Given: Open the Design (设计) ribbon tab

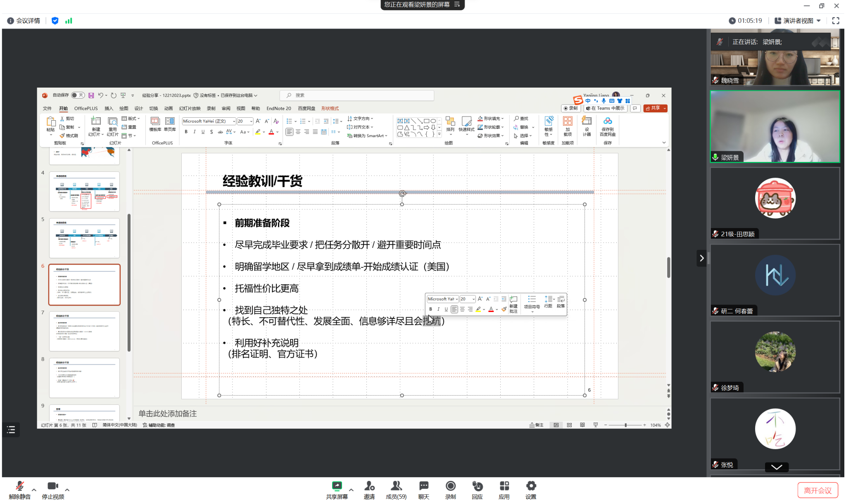Looking at the screenshot, I should tap(138, 108).
